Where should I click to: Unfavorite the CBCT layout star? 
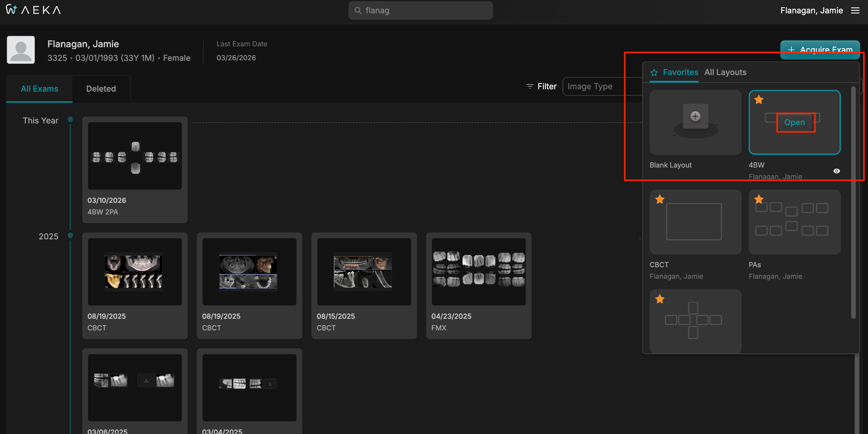[x=660, y=199]
